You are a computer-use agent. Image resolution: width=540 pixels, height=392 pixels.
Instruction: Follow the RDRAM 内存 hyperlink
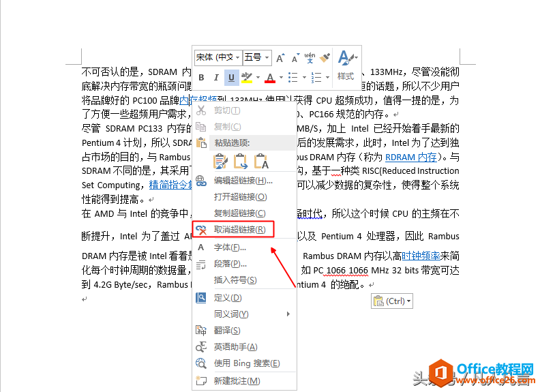tap(411, 157)
